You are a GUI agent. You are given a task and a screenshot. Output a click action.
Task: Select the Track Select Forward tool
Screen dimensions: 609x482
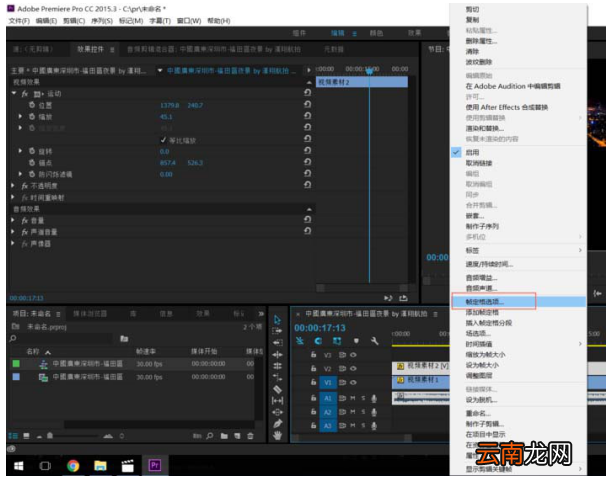click(x=277, y=331)
